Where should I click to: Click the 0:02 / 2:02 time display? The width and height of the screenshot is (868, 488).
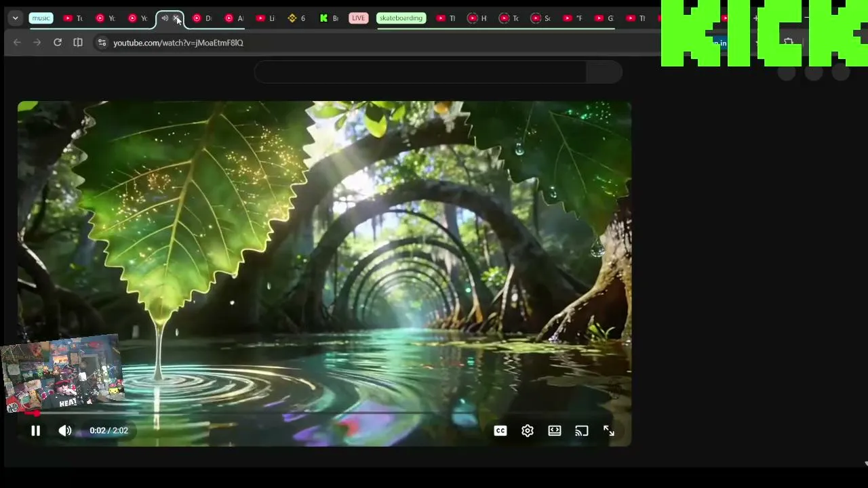(108, 430)
